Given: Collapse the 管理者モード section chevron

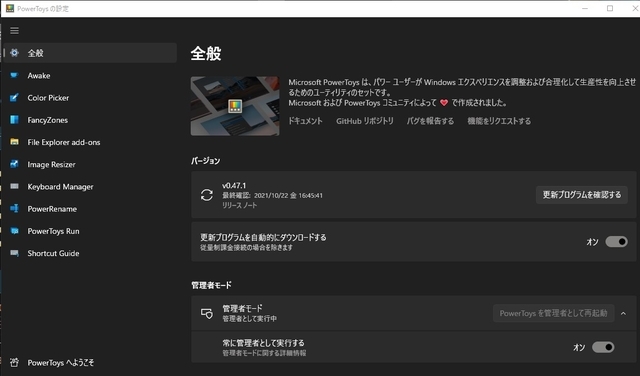Looking at the screenshot, I should point(623,314).
